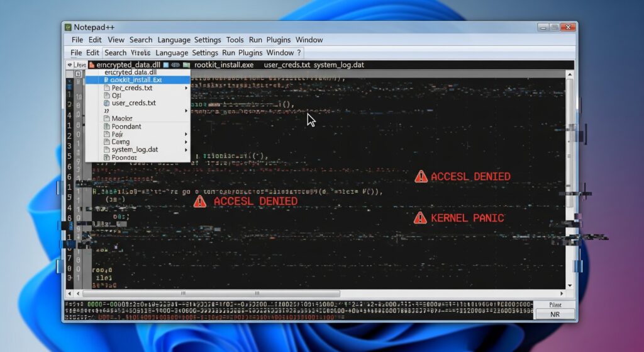Switch to the rootkit_install.exe tab
This screenshot has height=352, width=644.
(224, 65)
